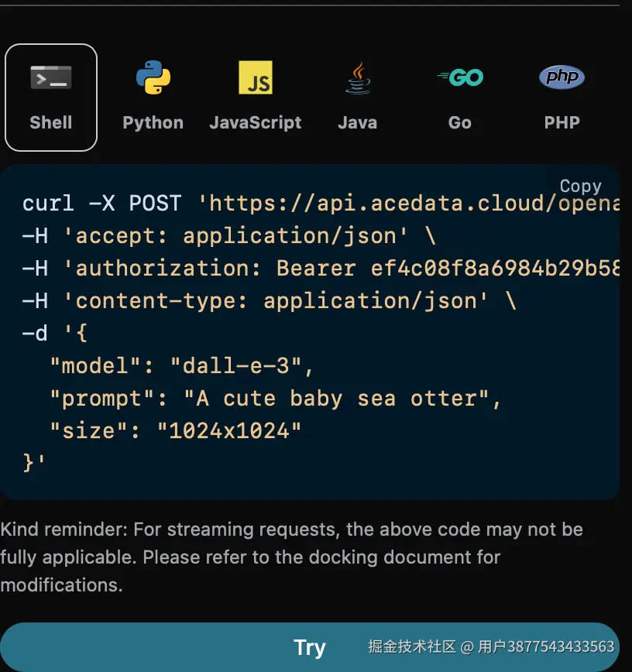Click the prompt "A cute baby sea otter" line

pos(276,399)
